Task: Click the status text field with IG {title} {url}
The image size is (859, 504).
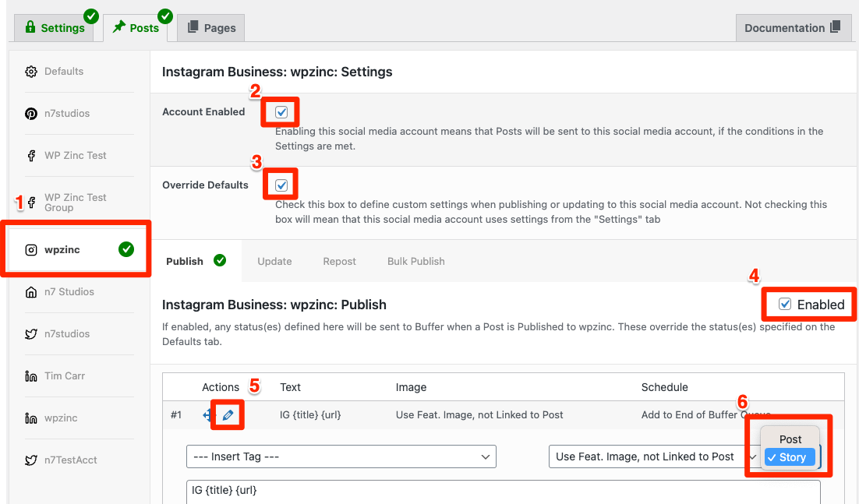Action: click(503, 492)
